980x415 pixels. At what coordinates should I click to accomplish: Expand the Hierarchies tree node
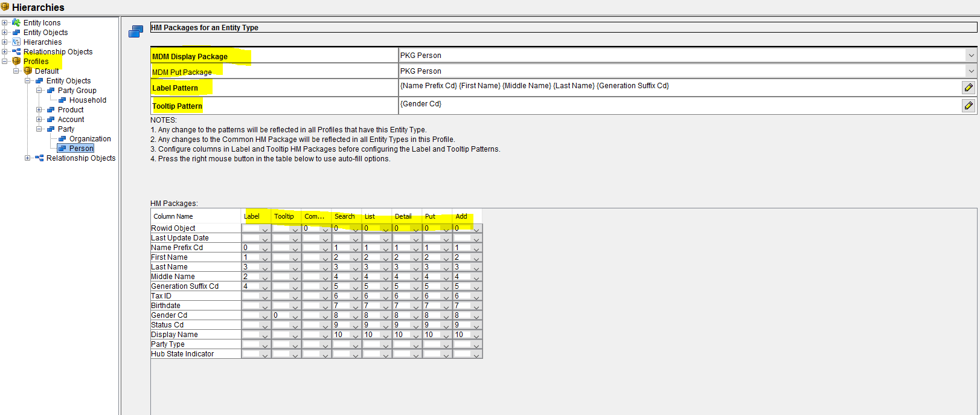[5, 42]
